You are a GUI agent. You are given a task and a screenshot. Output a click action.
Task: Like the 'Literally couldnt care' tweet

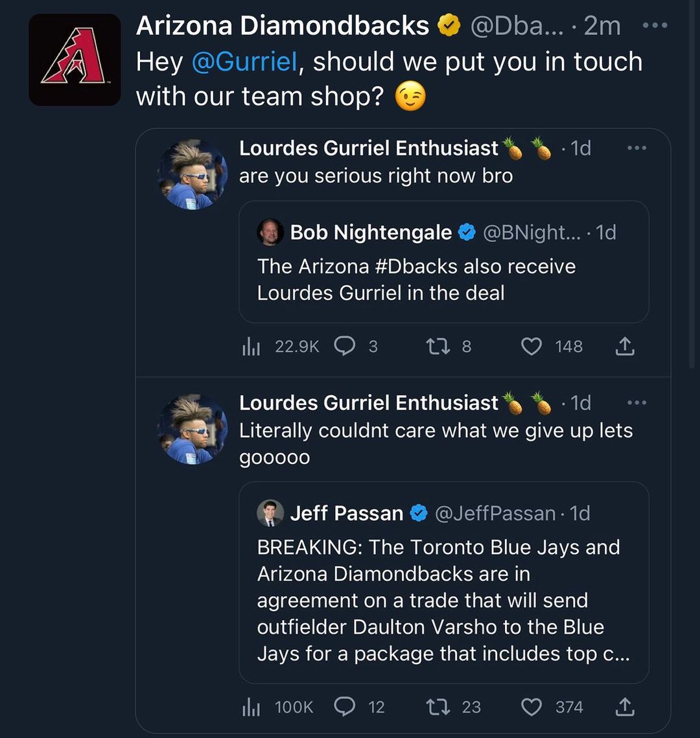(x=531, y=707)
